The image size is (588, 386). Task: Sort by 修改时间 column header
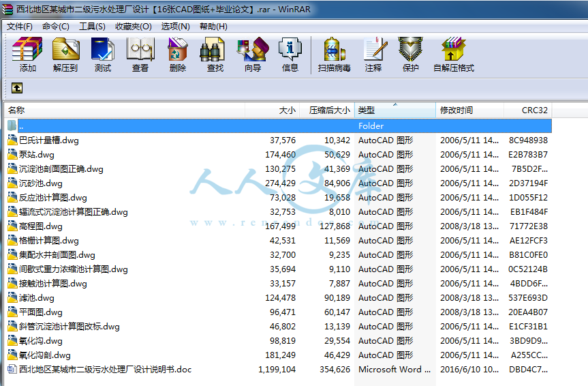469,110
